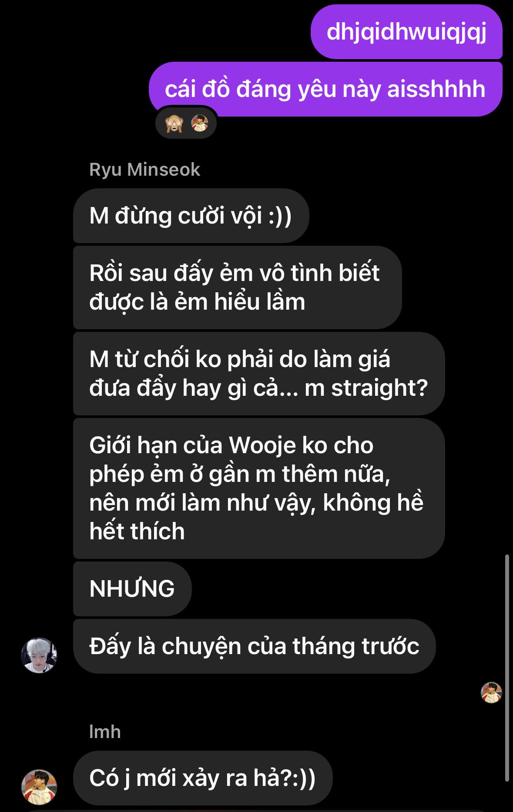Tap the 'Rồi sau đấy ẻm vô tình' message

tap(237, 287)
